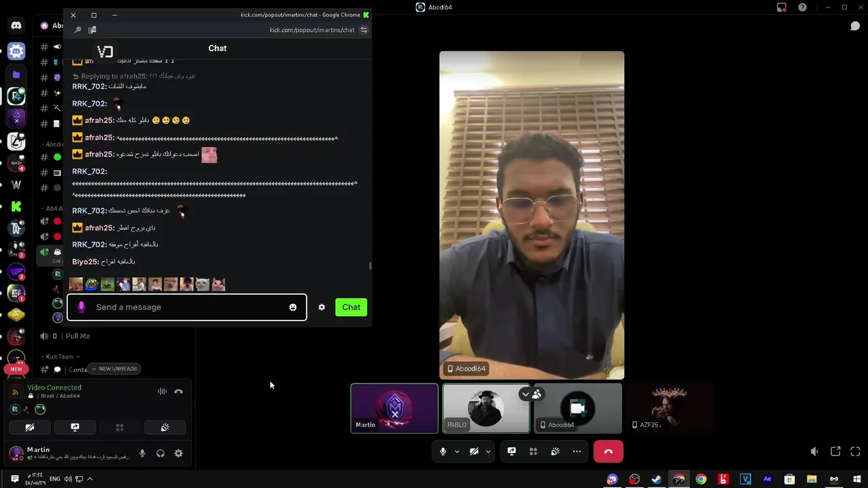Open the green K server in Discord

click(16, 207)
